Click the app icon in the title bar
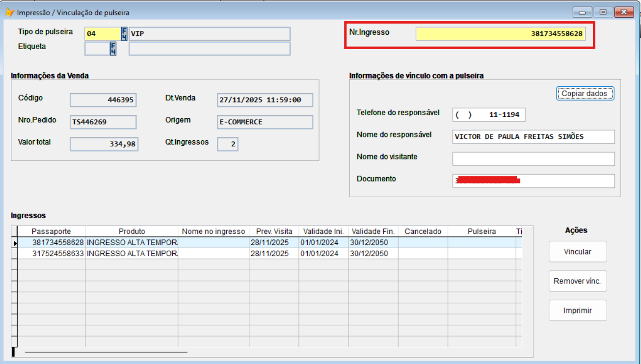641x364 pixels. point(9,12)
